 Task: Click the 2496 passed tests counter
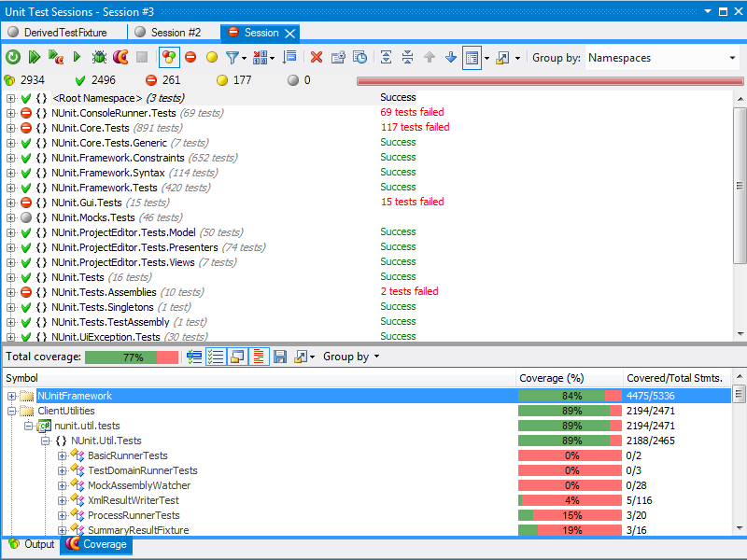96,80
